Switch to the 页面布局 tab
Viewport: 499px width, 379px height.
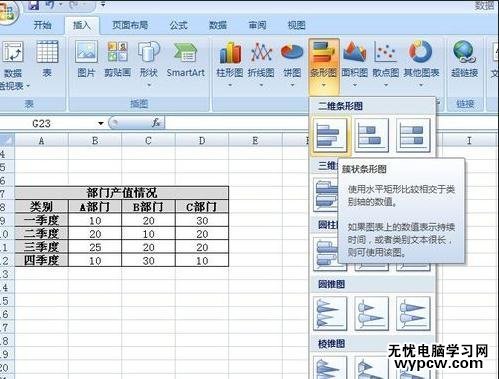pyautogui.click(x=130, y=25)
